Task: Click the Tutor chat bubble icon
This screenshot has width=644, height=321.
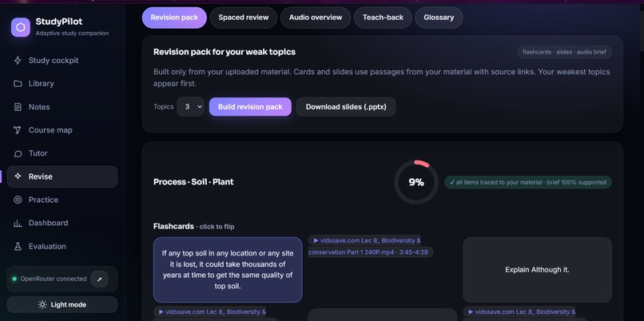Action: pyautogui.click(x=18, y=153)
